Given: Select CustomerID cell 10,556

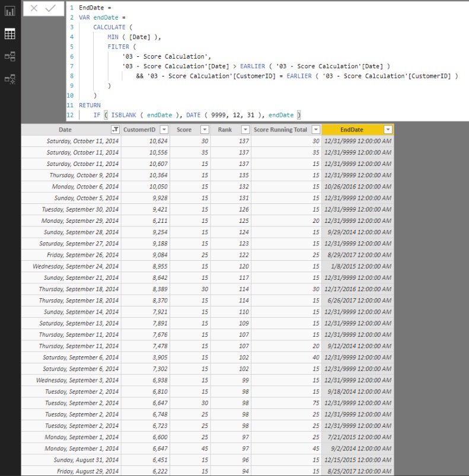Looking at the screenshot, I should point(145,152).
